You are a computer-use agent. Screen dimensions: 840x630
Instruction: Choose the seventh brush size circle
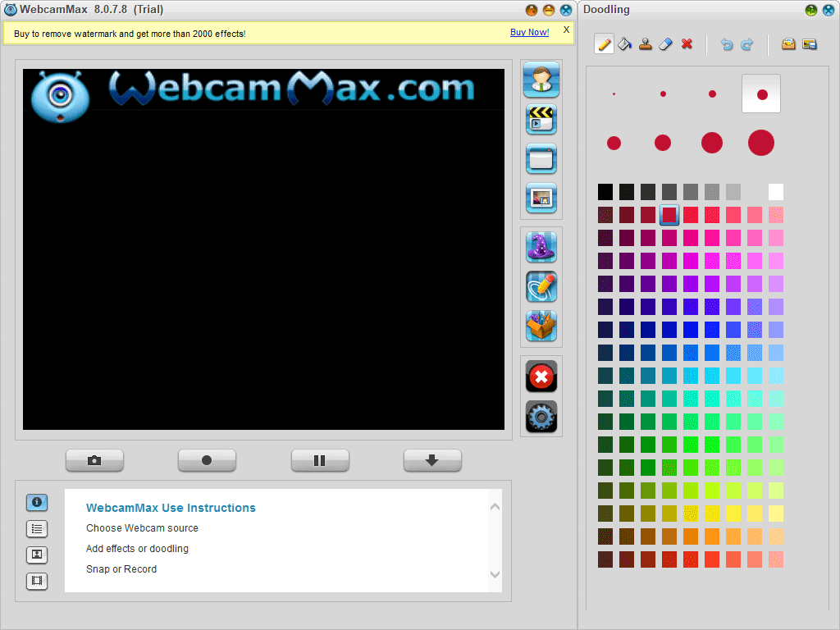pyautogui.click(x=712, y=143)
